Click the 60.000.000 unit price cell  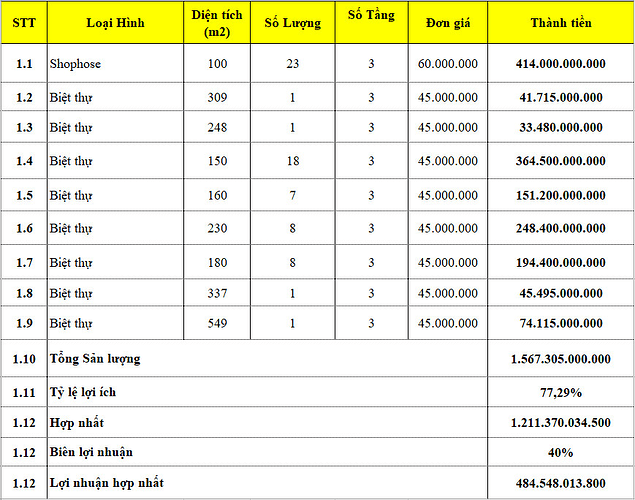click(447, 64)
